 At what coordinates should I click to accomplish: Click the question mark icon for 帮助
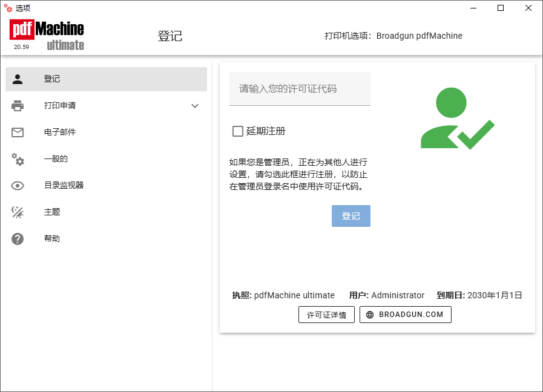18,239
